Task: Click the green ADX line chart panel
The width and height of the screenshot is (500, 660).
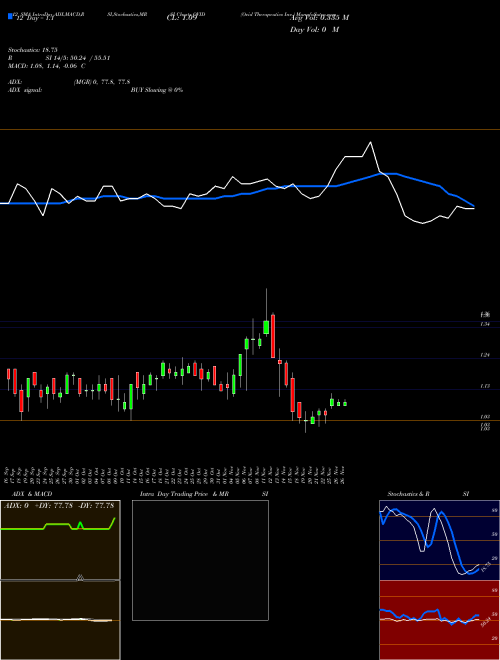Action: pos(60,540)
